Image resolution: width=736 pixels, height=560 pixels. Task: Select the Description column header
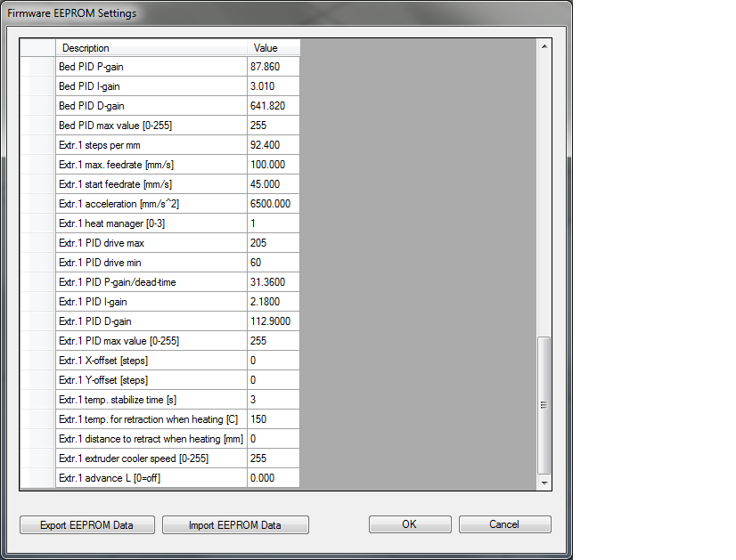[151, 48]
